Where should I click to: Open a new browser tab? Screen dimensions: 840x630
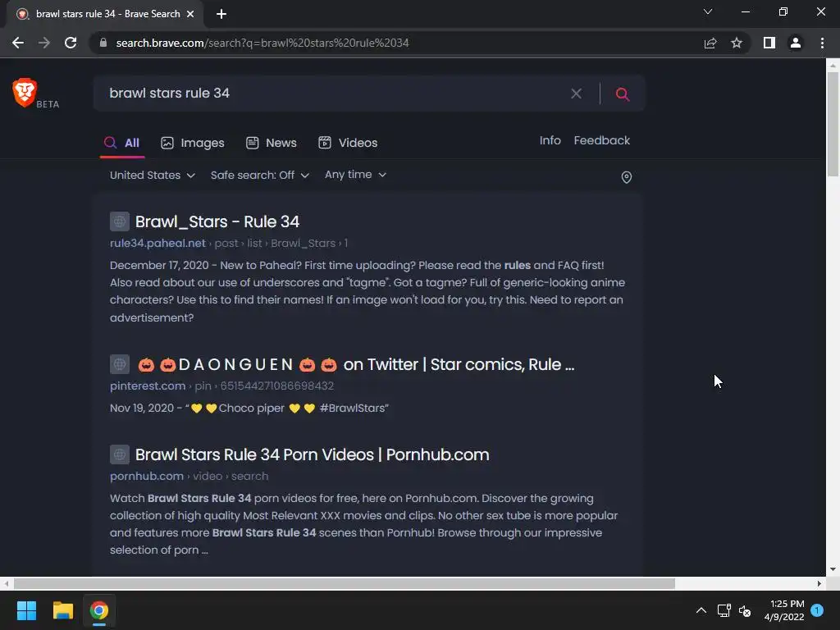click(x=221, y=14)
